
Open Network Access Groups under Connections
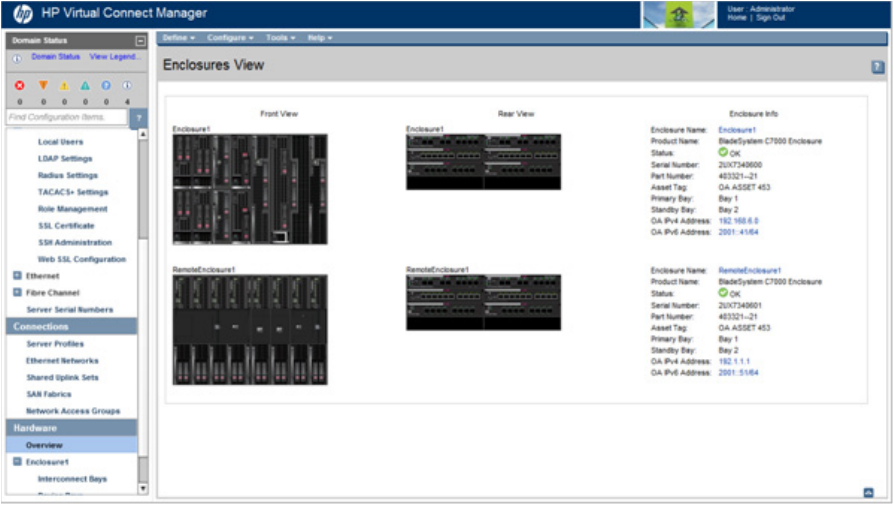pyautogui.click(x=73, y=411)
